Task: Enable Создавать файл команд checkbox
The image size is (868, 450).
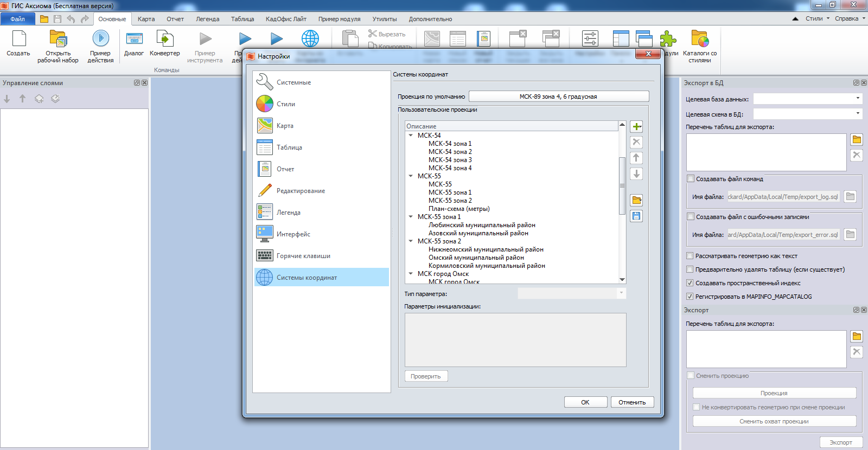Action: [x=691, y=178]
